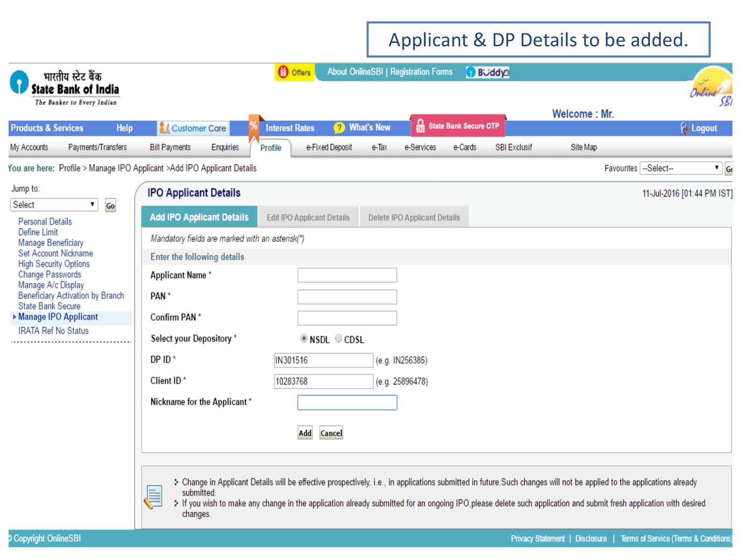Click the Nickname for the Applicant field
747x560 pixels.
tap(347, 403)
